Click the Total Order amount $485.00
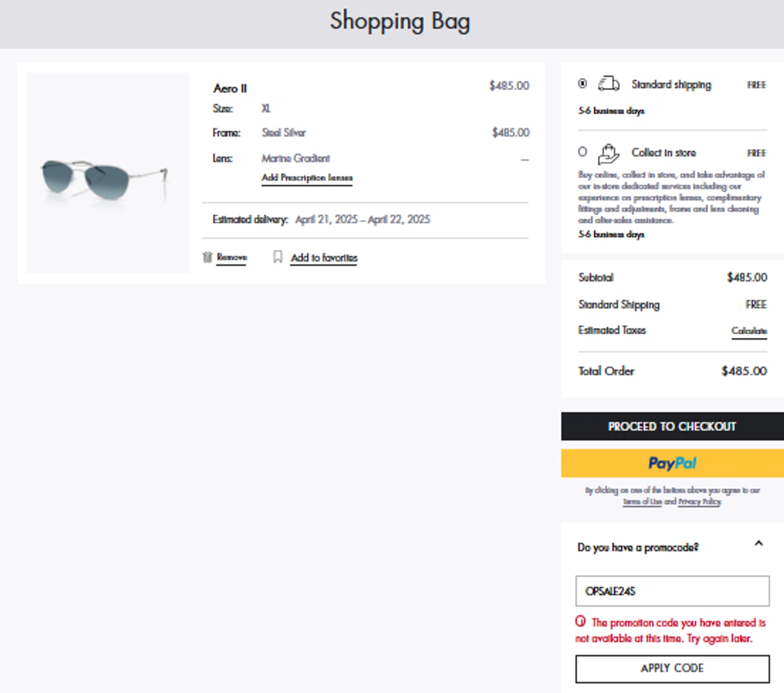This screenshot has height=693, width=784. coord(744,371)
